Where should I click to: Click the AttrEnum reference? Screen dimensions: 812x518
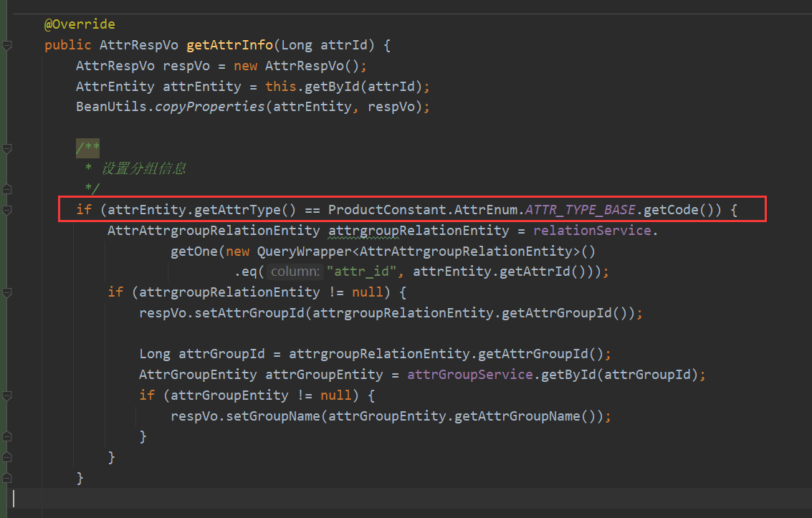486,210
